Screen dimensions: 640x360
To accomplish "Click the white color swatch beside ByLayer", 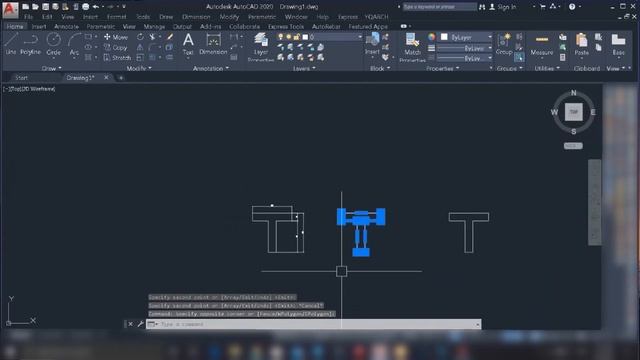I will 444,37.
